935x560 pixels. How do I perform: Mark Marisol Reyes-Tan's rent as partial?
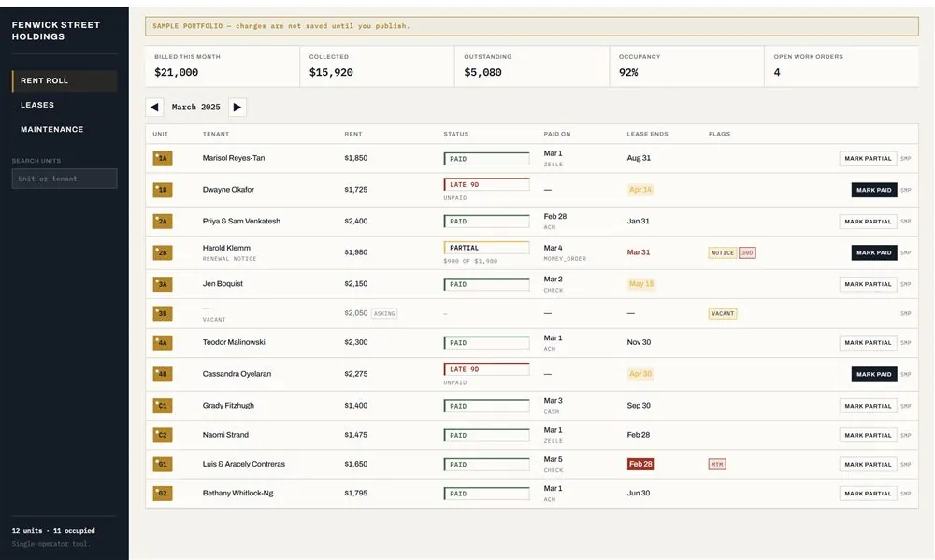pyautogui.click(x=868, y=159)
